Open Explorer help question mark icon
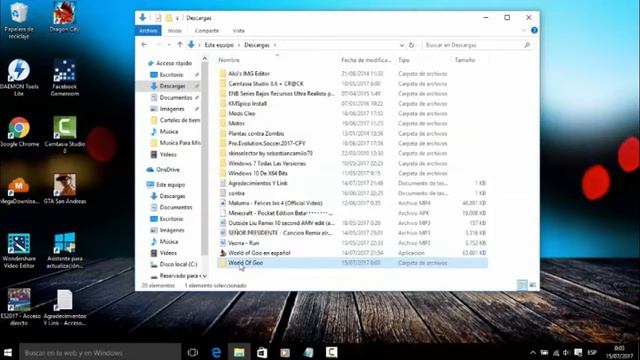640x360 pixels. click(x=534, y=30)
